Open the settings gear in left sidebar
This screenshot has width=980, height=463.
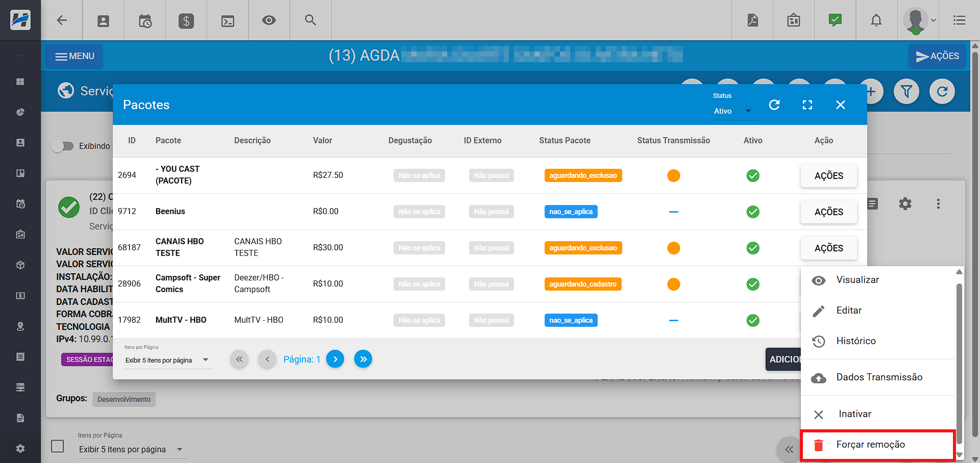[20, 449]
